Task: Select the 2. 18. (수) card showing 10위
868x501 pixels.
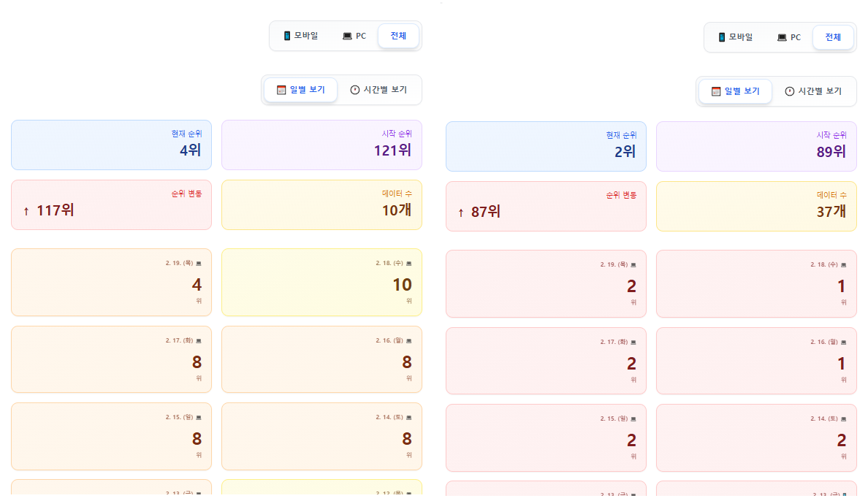Action: coord(321,282)
